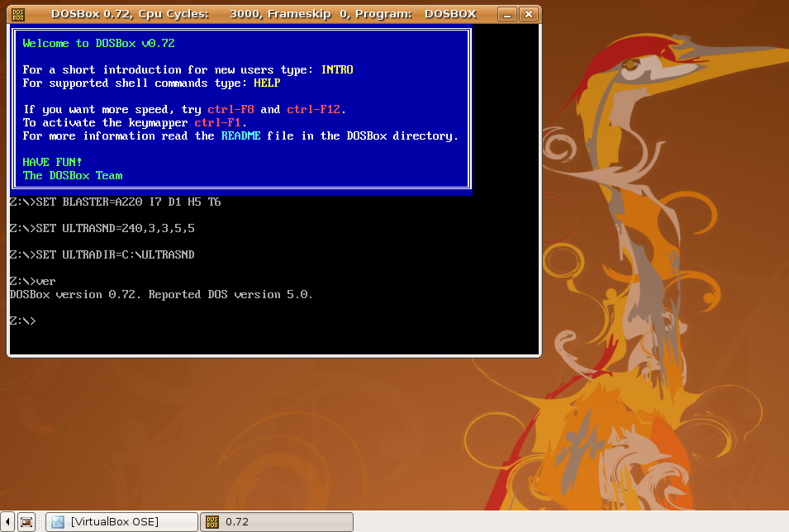Click the red ctrl-F8 shortcut text
789x532 pixels.
(x=231, y=109)
